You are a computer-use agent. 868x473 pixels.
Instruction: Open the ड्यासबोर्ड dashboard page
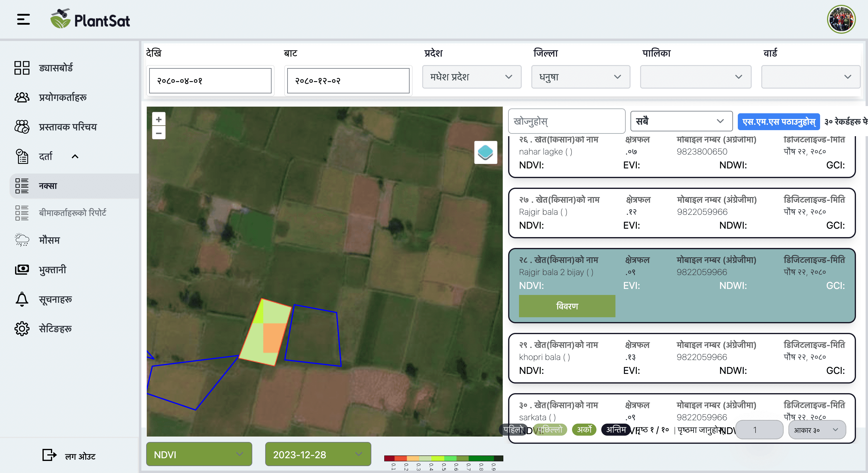click(55, 68)
